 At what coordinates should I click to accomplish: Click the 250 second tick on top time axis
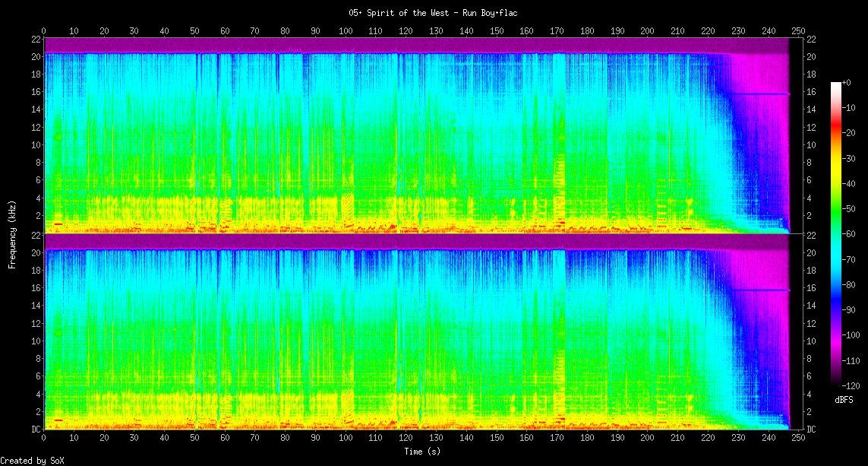click(x=797, y=31)
